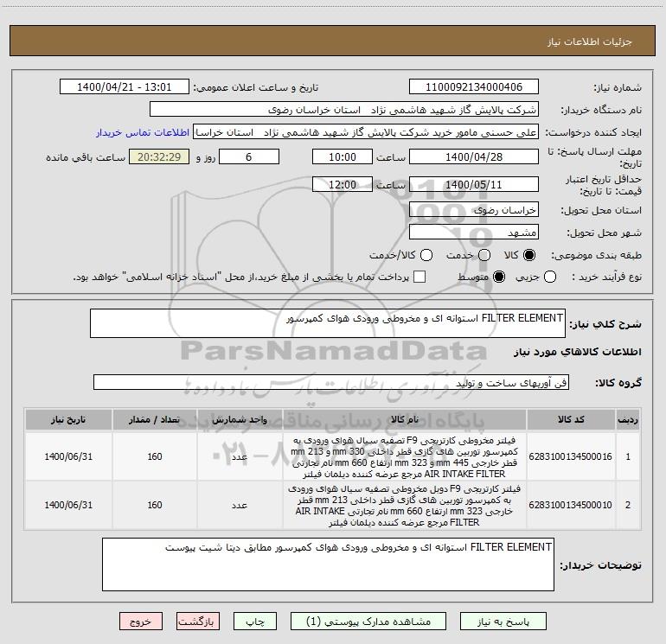Viewport: 666px width, 644px height.
Task: Click the ردیف column header
Action: 628,419
